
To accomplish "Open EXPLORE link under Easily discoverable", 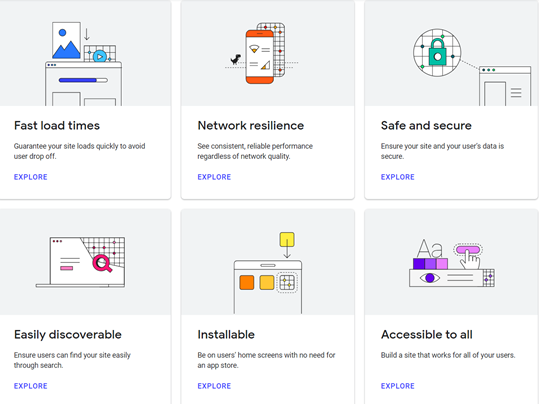I will (x=31, y=386).
